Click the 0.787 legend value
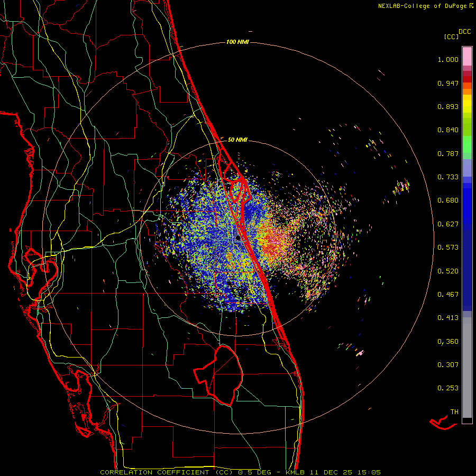 [x=448, y=153]
